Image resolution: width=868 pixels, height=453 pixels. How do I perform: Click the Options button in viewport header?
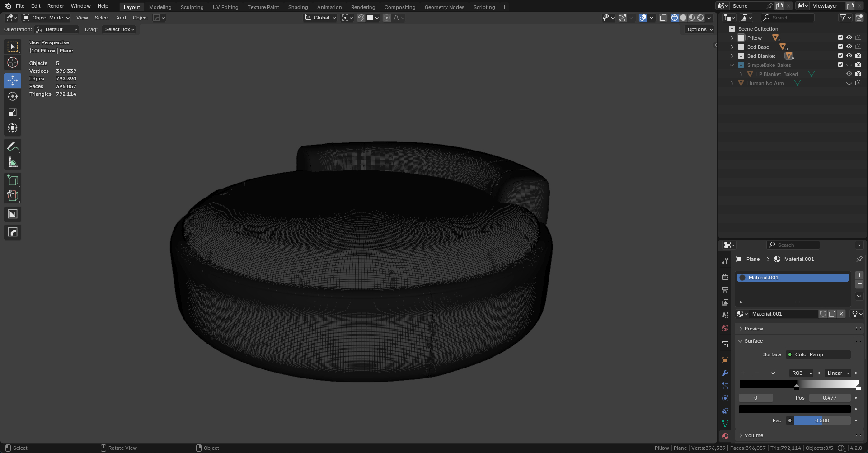point(699,29)
